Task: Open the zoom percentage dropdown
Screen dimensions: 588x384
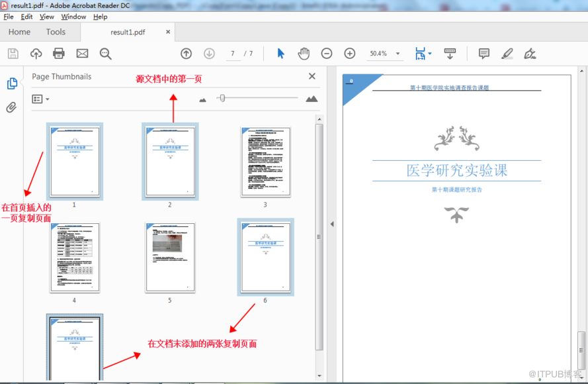Action: coord(398,54)
